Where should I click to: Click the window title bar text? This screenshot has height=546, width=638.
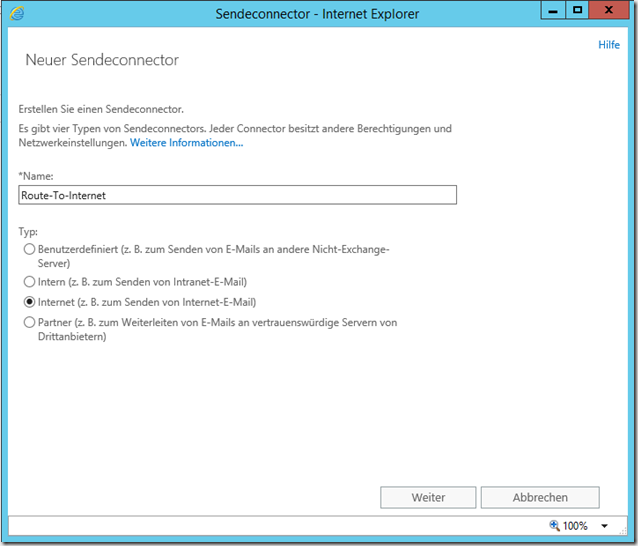[318, 14]
